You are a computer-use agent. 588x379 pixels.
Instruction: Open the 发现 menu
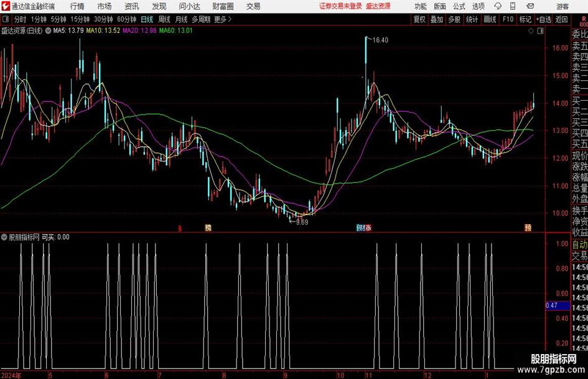[159, 6]
